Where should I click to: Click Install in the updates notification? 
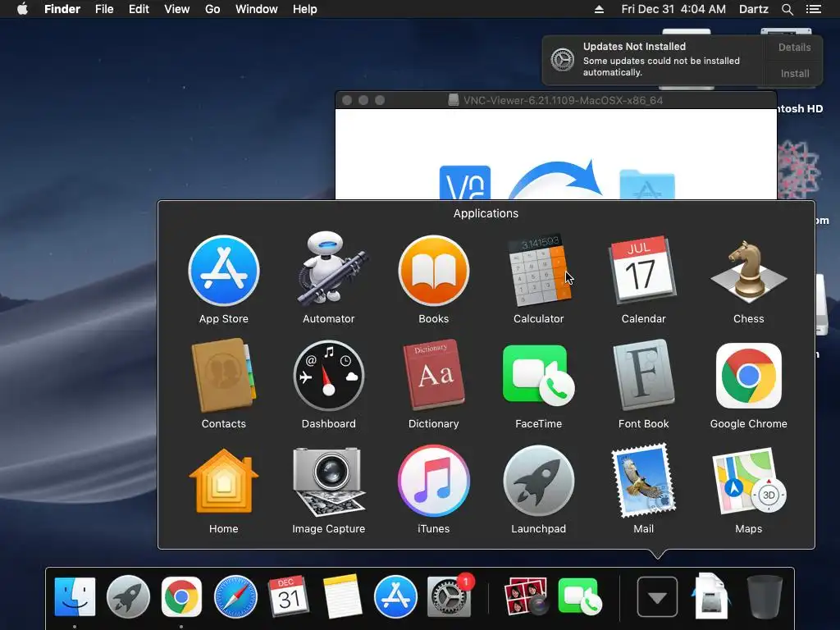(794, 73)
